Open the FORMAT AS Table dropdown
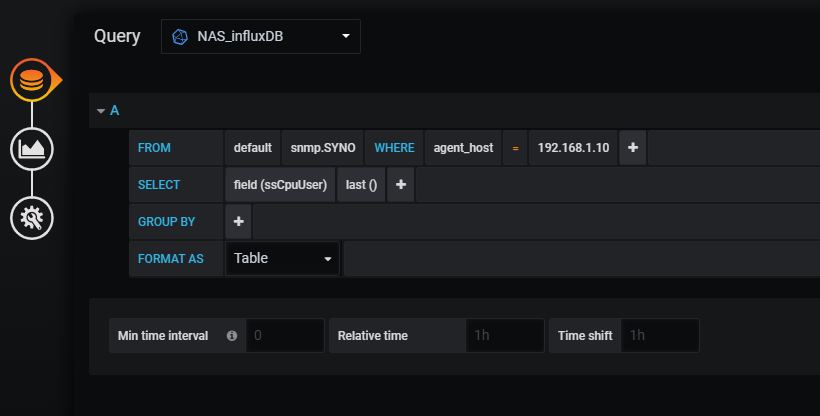The height and width of the screenshot is (416, 820). click(x=282, y=258)
